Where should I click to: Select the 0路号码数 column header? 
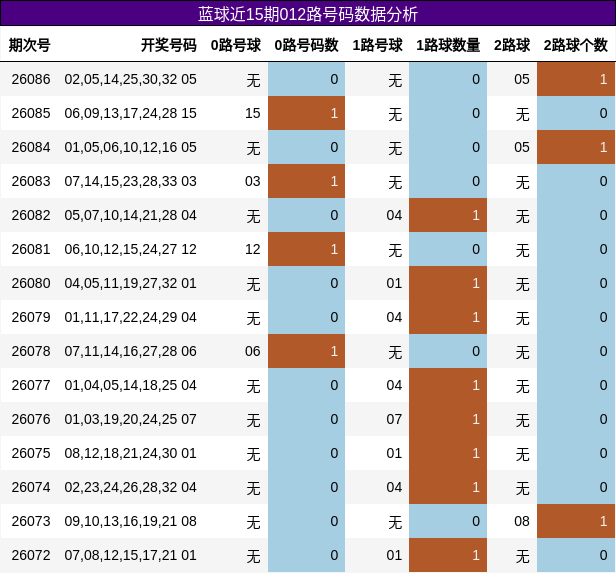click(x=306, y=45)
